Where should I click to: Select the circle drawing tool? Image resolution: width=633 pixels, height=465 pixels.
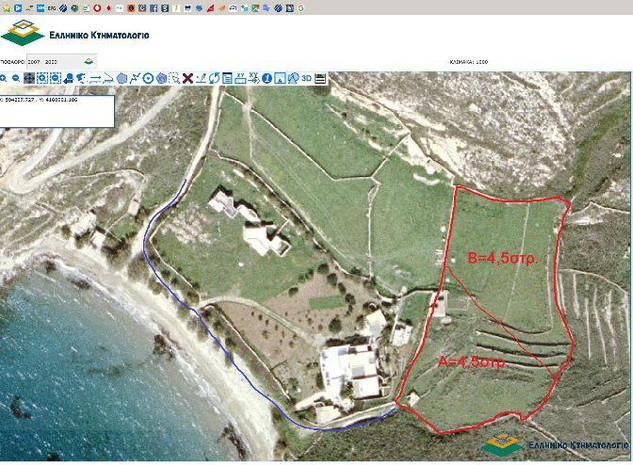(148, 78)
